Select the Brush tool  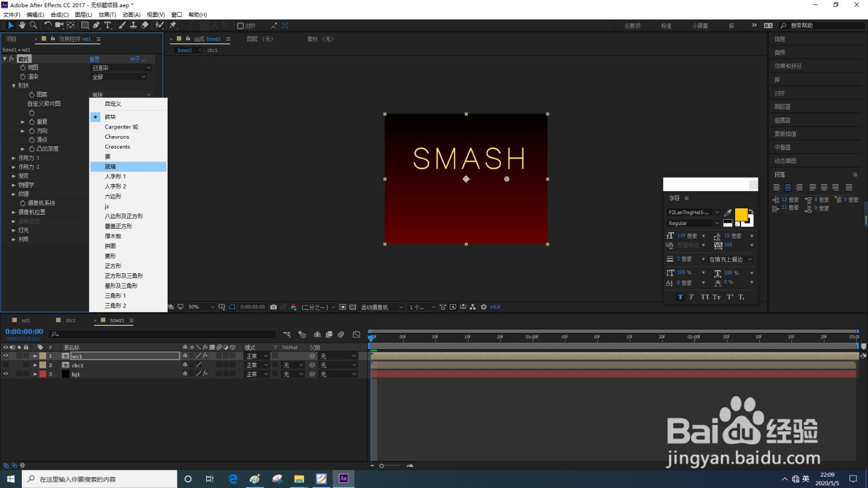click(122, 25)
